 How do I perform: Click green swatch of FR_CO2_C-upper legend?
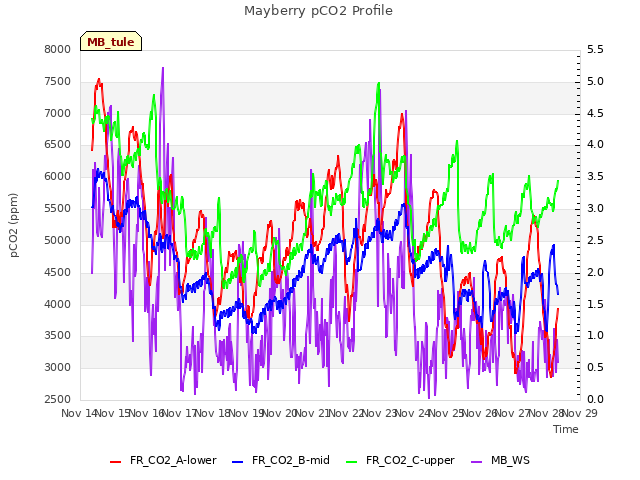pyautogui.click(x=351, y=462)
